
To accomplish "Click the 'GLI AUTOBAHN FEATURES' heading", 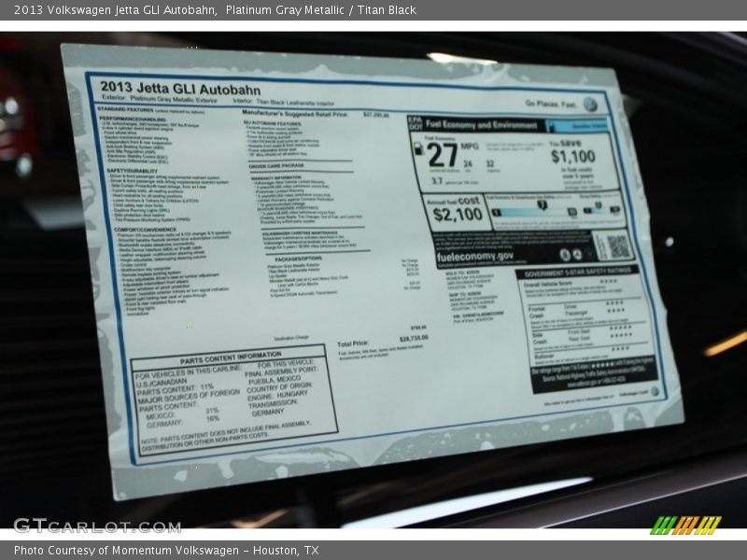I will tap(272, 123).
